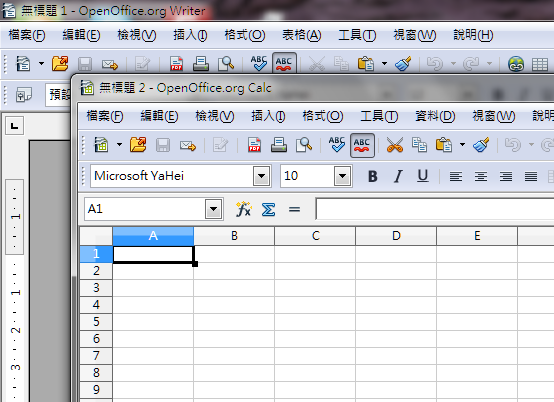Select column header B
Screen dimensions: 554x402
click(234, 236)
